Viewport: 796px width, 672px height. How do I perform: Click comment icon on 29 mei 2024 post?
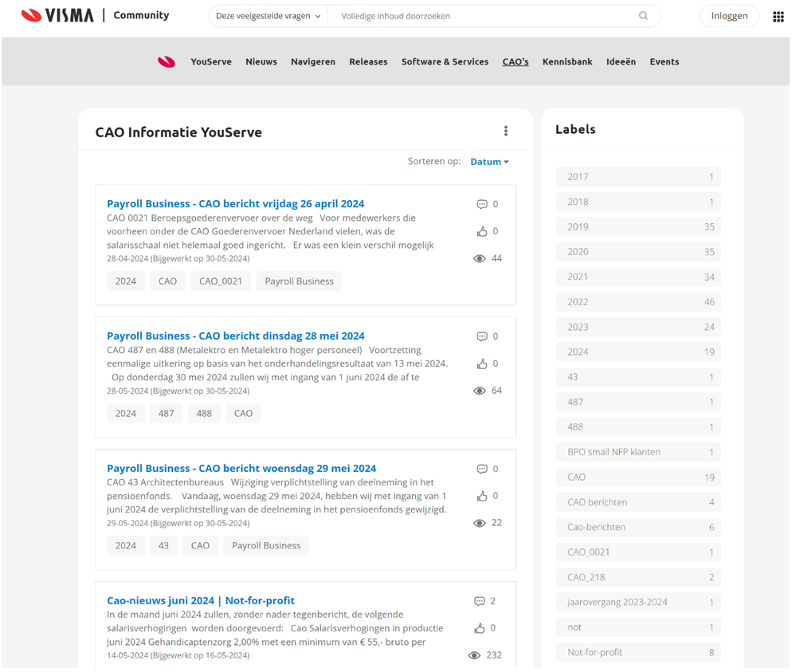[482, 469]
